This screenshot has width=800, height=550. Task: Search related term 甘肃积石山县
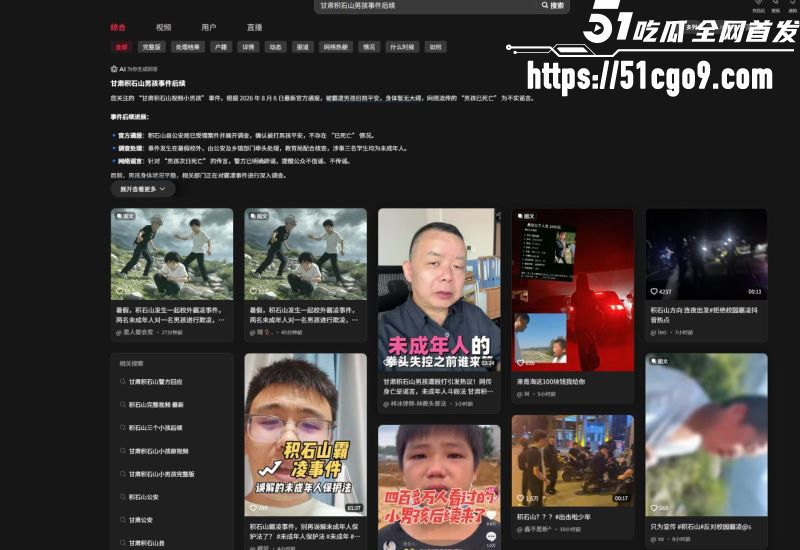(x=147, y=543)
